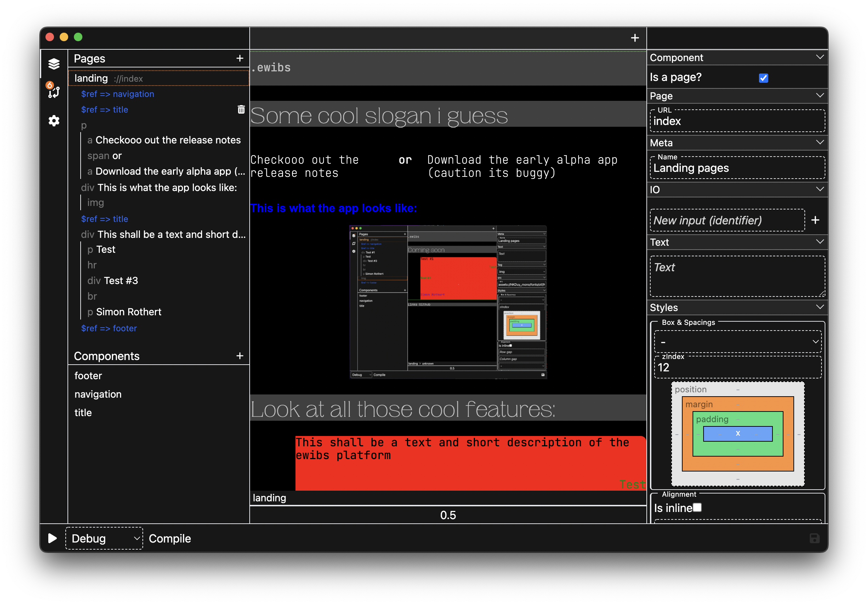Add a new page with Pages plus
868x605 pixels.
[x=240, y=58]
